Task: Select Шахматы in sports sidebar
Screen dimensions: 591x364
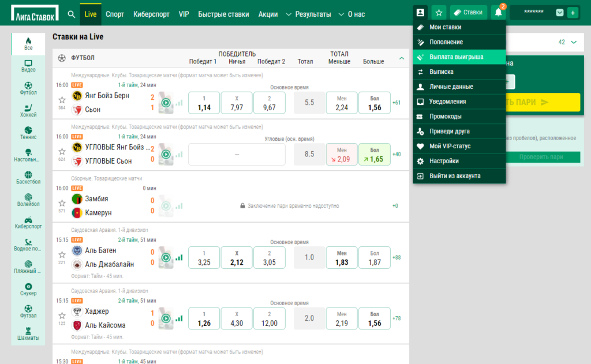Action: [x=28, y=334]
